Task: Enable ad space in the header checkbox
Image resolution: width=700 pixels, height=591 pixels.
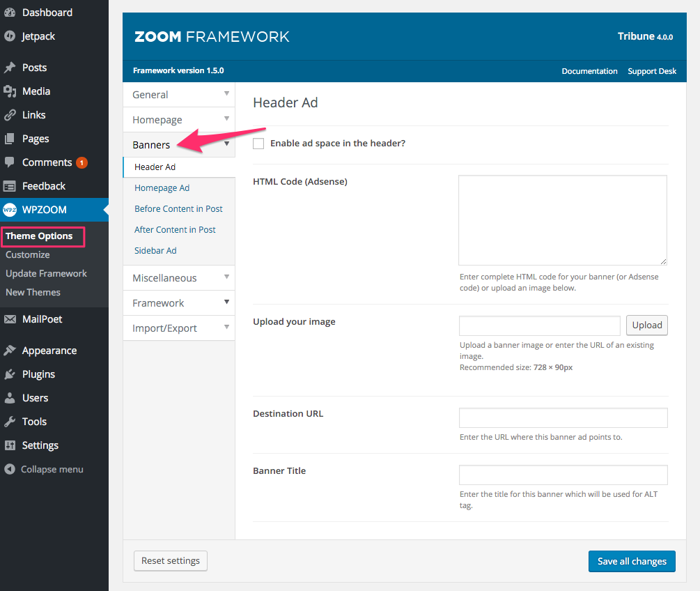Action: (x=258, y=144)
